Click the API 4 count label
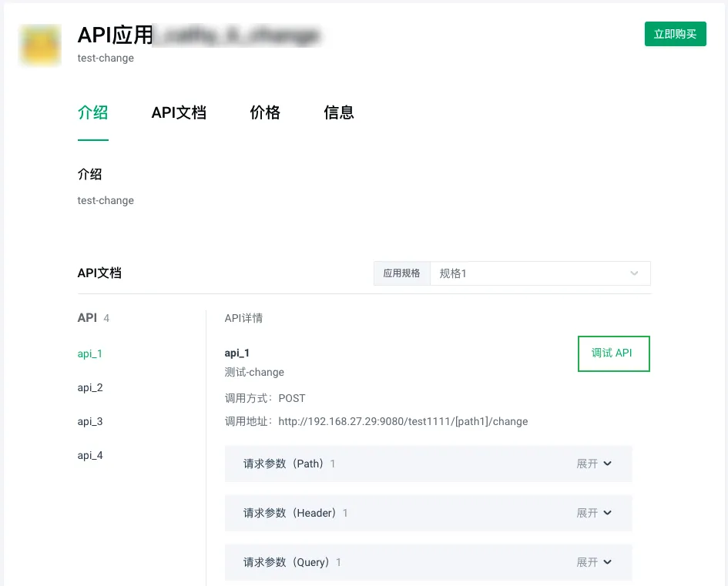The image size is (728, 586). [93, 318]
